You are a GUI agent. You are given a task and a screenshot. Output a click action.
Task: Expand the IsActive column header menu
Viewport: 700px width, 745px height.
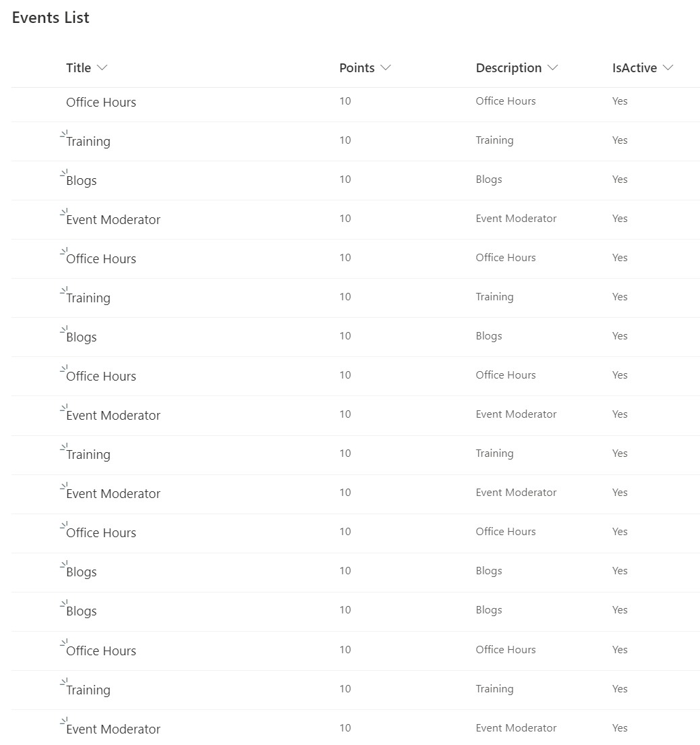click(x=668, y=67)
